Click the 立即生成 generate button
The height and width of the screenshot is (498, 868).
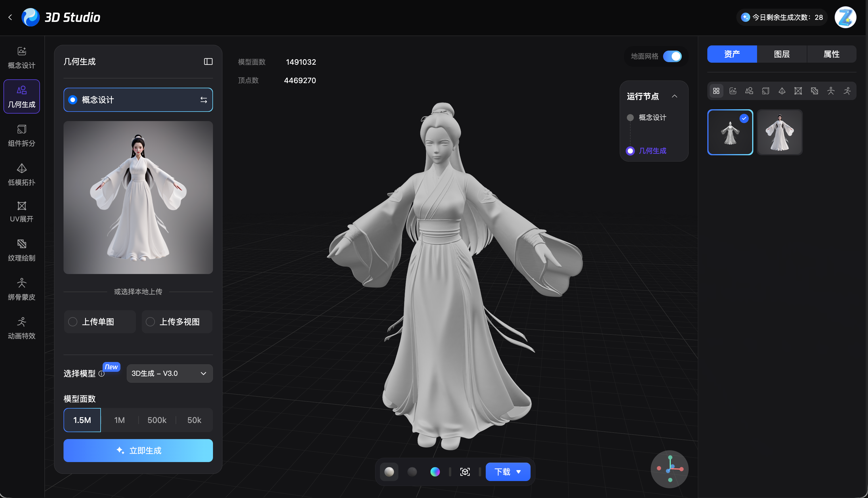point(138,450)
